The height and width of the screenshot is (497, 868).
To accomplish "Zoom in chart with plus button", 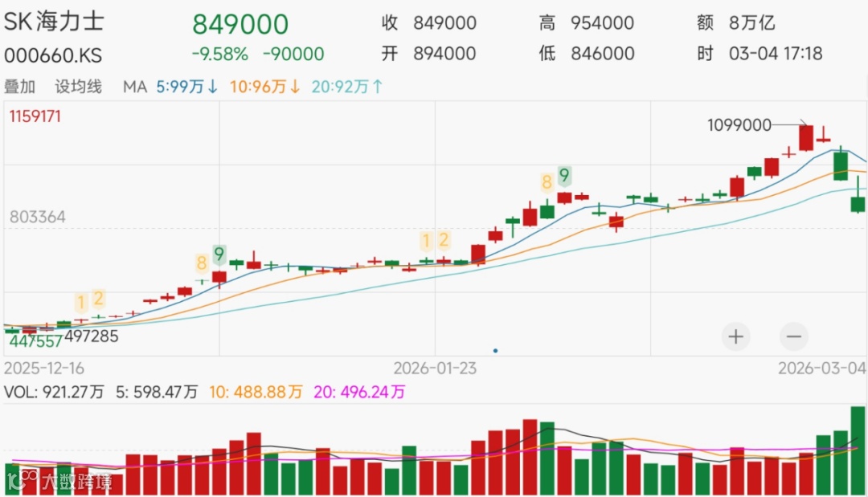I will click(x=735, y=336).
